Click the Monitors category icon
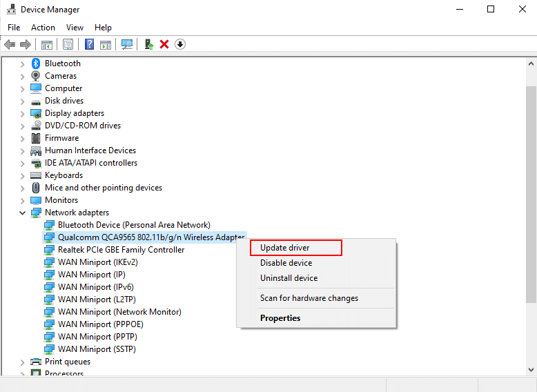This screenshot has width=537, height=392. pos(36,200)
